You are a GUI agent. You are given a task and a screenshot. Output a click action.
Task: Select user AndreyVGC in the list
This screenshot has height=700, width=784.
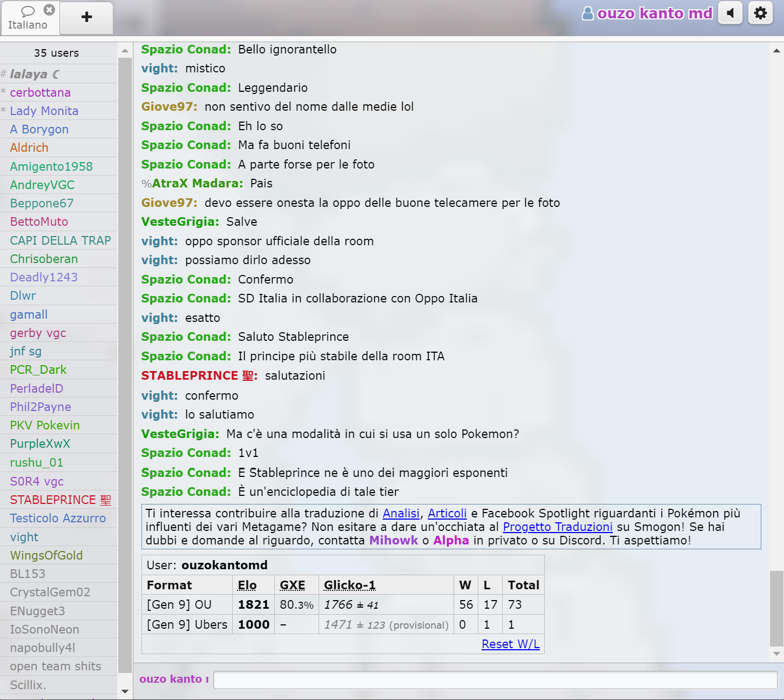pyautogui.click(x=58, y=185)
